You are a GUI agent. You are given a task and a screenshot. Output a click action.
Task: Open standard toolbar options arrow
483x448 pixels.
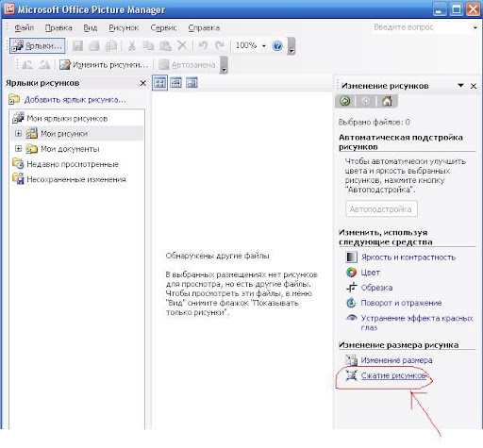291,46
